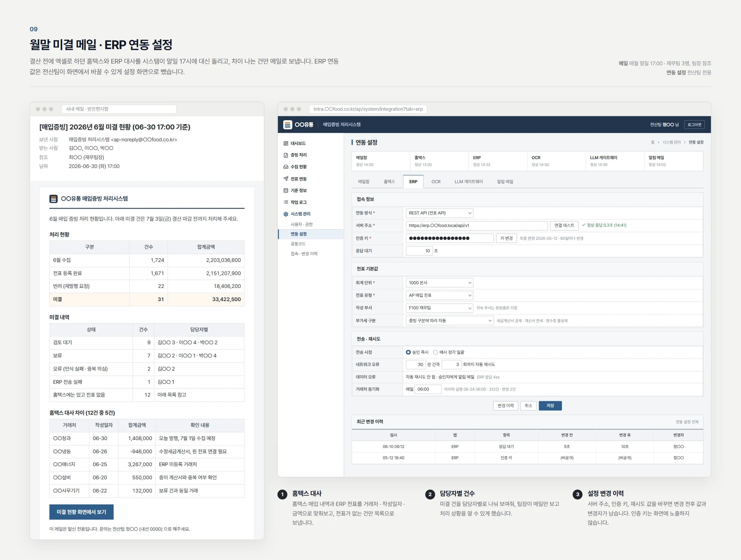The image size is (741, 560).
Task: Open the 작성 부서 F100 재무팀 dropdown
Action: (x=440, y=308)
